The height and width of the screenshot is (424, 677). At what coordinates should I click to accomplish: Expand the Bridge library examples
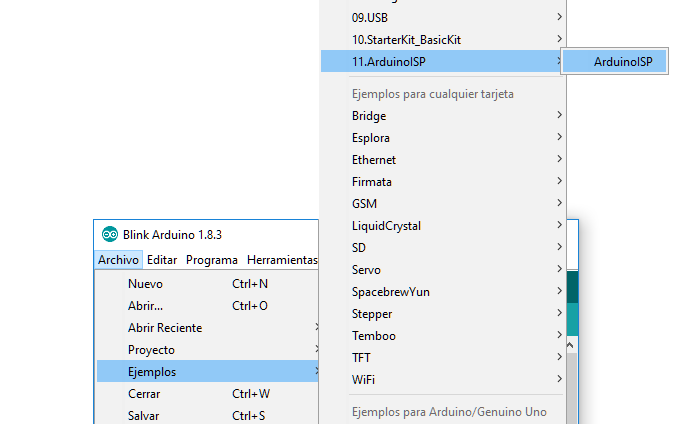(369, 116)
